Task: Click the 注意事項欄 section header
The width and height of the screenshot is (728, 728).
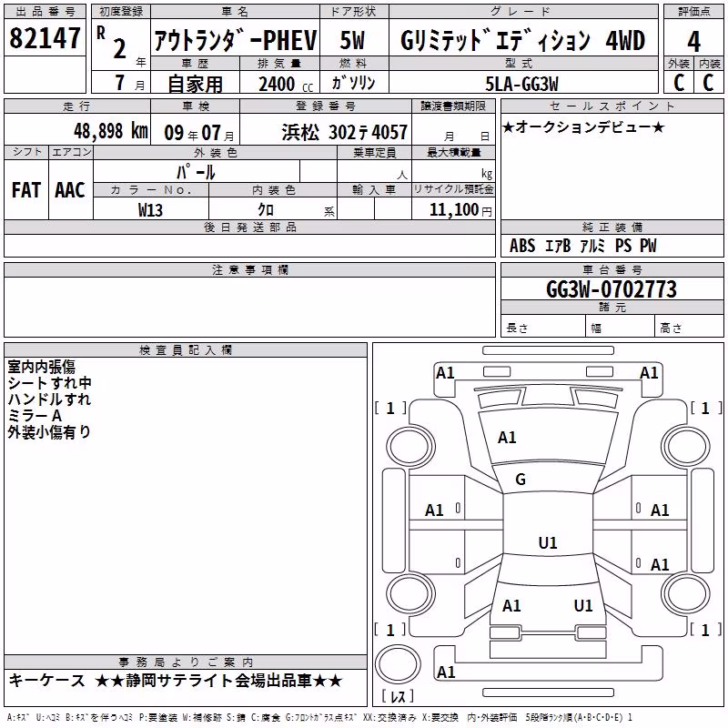Action: 249,269
